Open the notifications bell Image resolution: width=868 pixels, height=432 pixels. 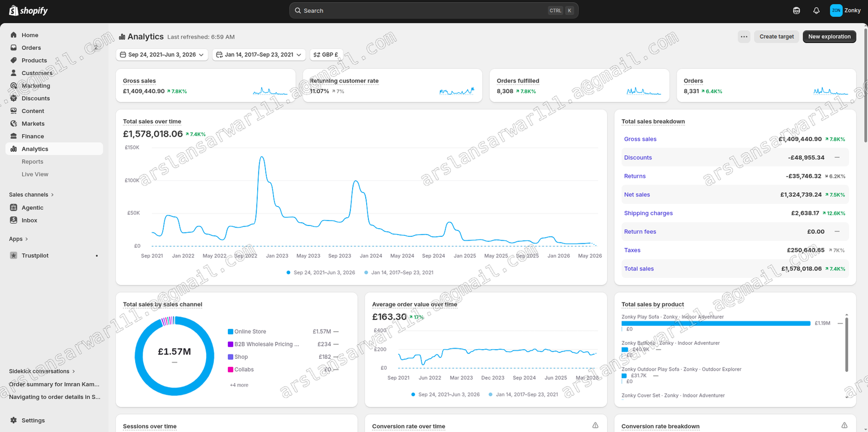(x=816, y=10)
